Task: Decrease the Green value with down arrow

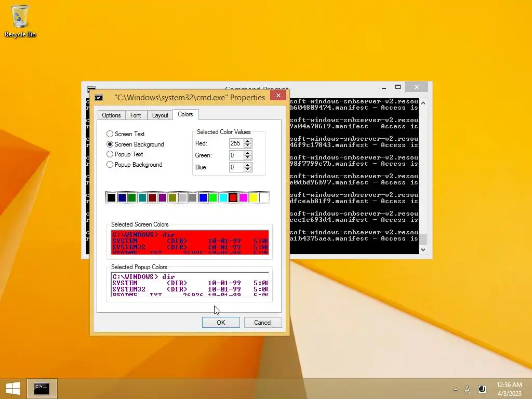Action: pos(248,157)
